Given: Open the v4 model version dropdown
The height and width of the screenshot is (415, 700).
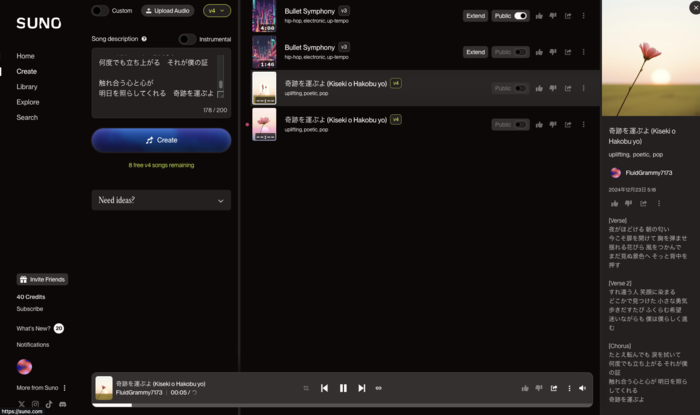Looking at the screenshot, I should pyautogui.click(x=216, y=10).
